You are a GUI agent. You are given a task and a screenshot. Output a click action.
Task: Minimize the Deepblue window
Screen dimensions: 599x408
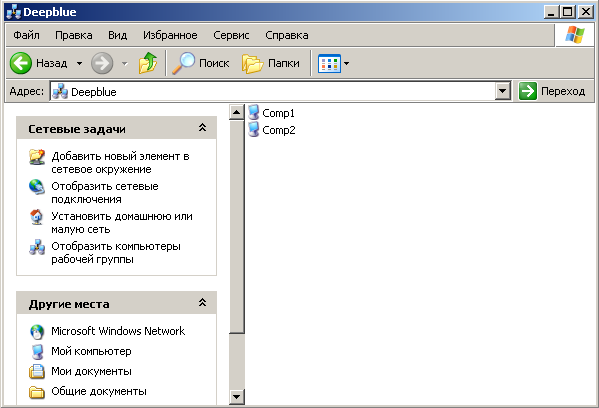point(551,12)
